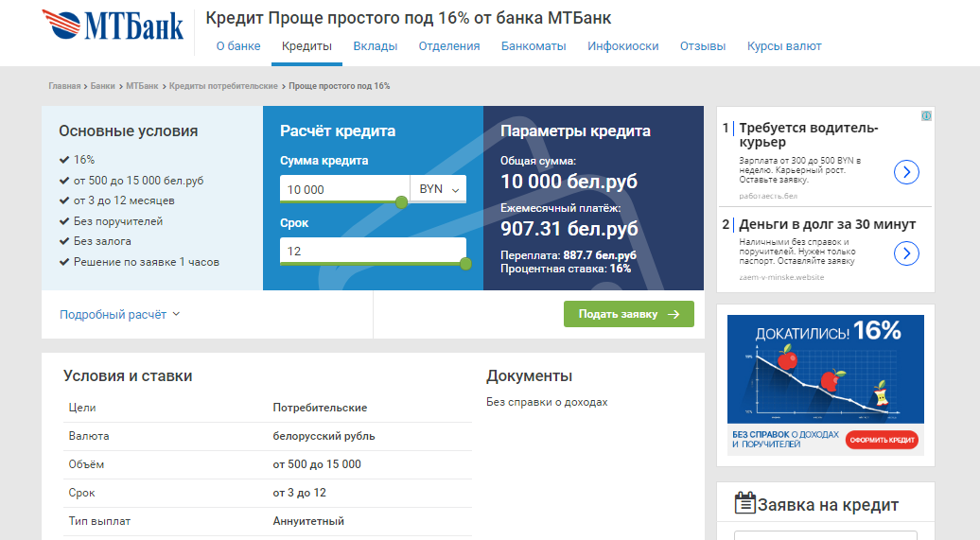The image size is (980, 540).
Task: Open the Курсы валют tab
Action: coord(784,46)
